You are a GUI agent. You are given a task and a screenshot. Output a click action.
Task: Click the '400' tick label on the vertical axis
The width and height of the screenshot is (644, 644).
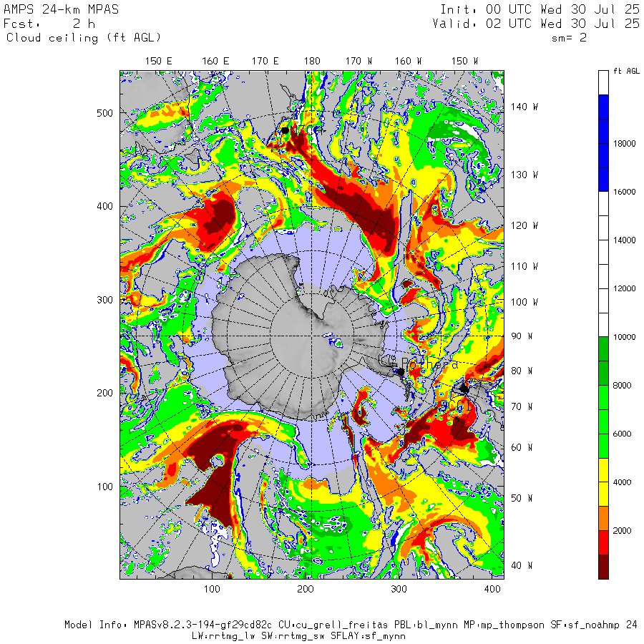click(104, 206)
